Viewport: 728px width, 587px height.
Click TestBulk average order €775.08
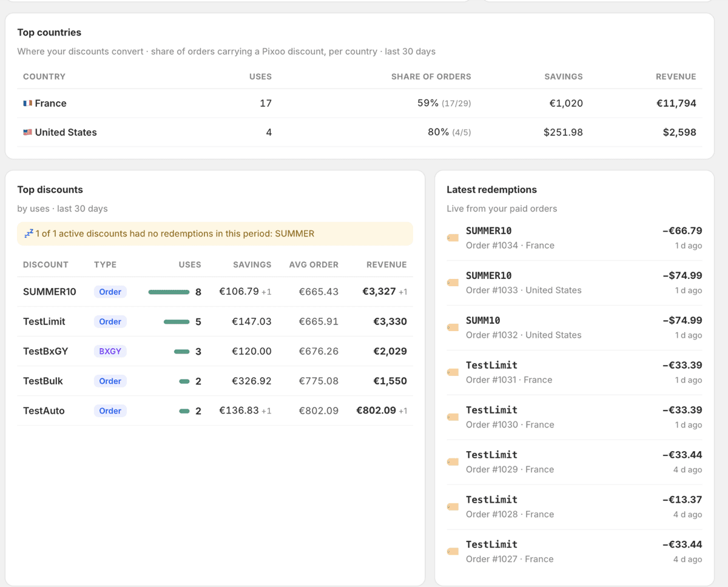[318, 381]
